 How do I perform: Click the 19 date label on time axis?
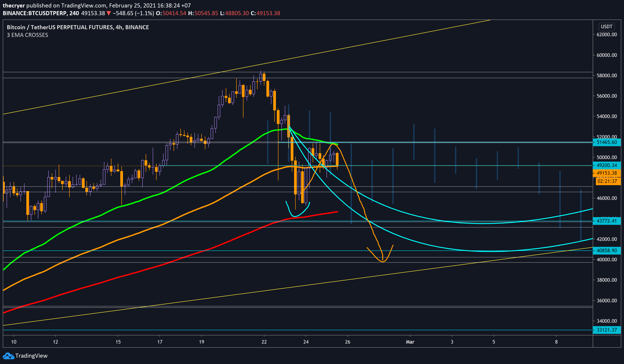click(201, 342)
